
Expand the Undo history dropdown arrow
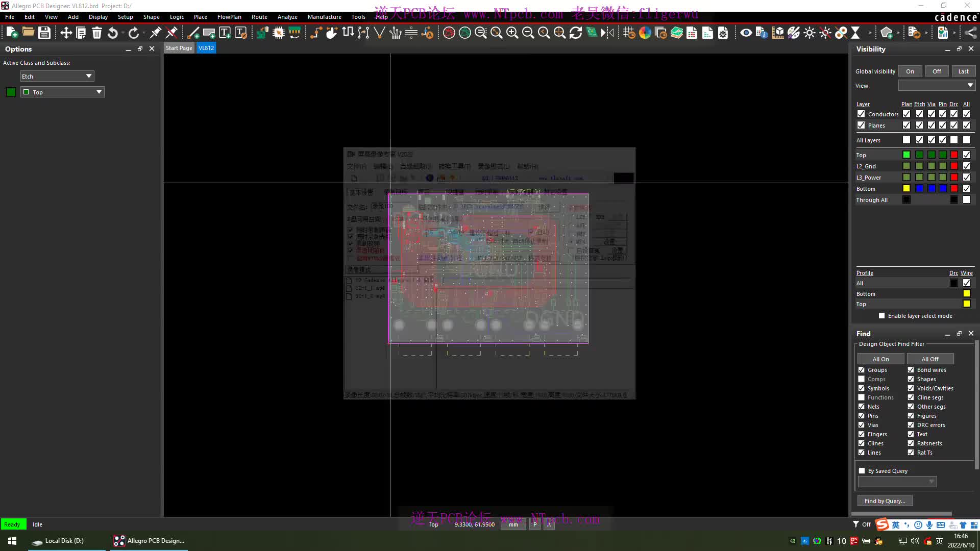[123, 33]
